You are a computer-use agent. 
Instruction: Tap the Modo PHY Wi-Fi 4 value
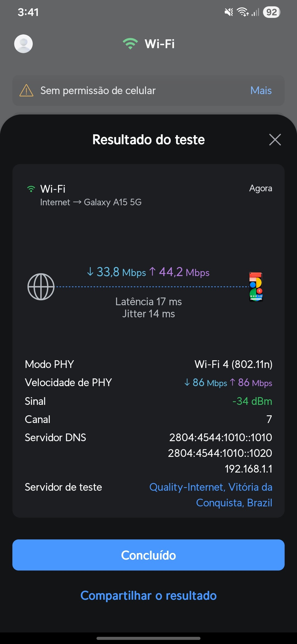(233, 364)
